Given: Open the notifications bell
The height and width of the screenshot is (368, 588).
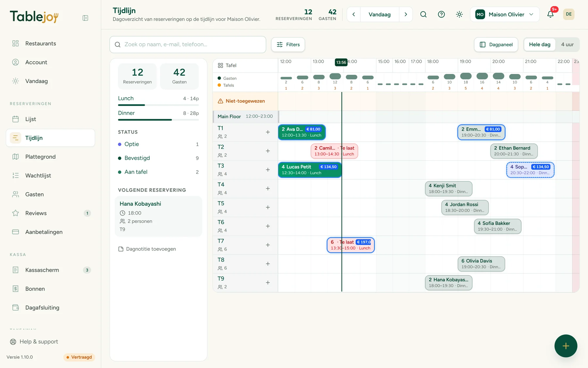Looking at the screenshot, I should [x=550, y=14].
